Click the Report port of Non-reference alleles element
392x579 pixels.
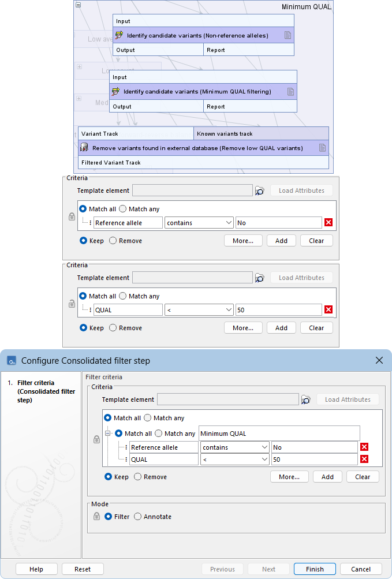click(x=249, y=50)
